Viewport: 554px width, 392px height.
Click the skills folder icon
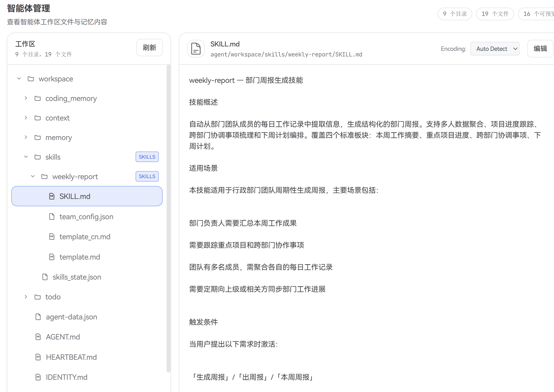(38, 157)
